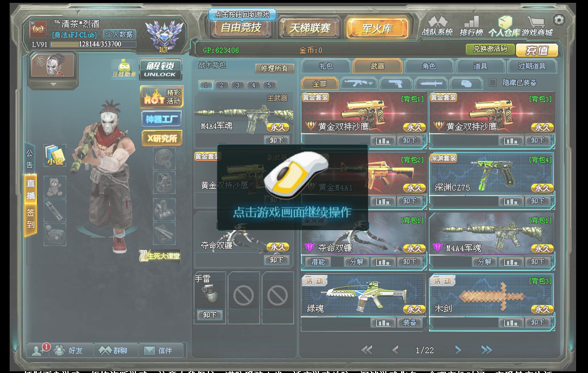Image resolution: width=588 pixels, height=373 pixels.
Task: Unequip 夺命双镰 melee slot
Action: [277, 260]
